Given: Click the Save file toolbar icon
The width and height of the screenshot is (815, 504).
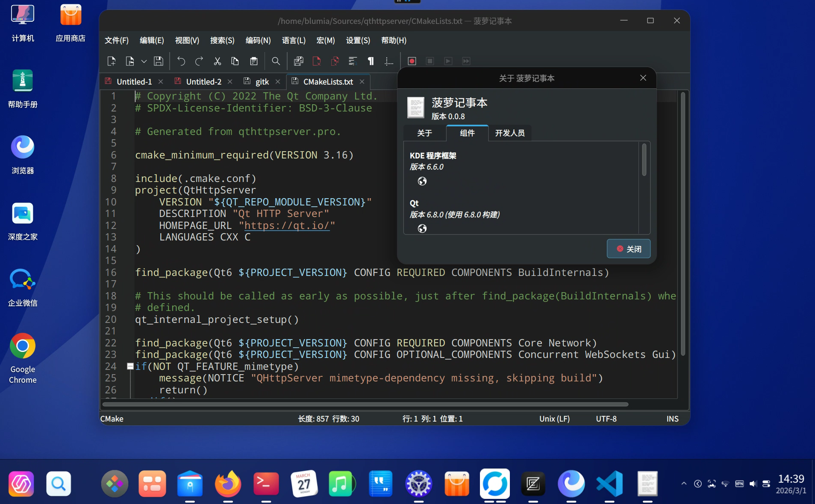Looking at the screenshot, I should (159, 61).
